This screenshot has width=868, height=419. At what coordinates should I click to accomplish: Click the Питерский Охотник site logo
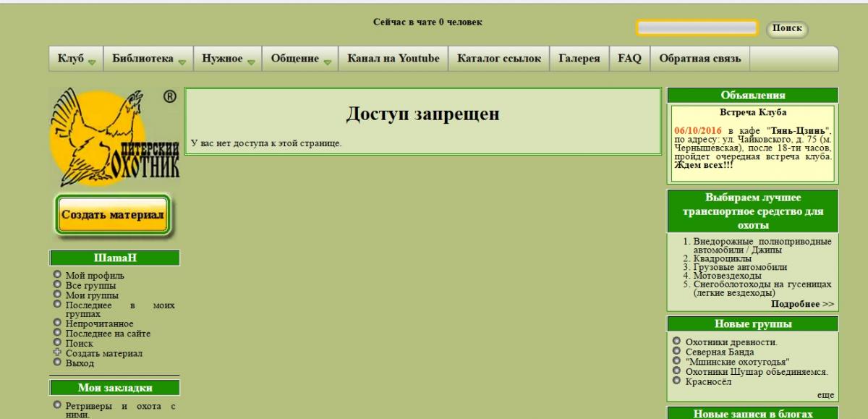114,137
